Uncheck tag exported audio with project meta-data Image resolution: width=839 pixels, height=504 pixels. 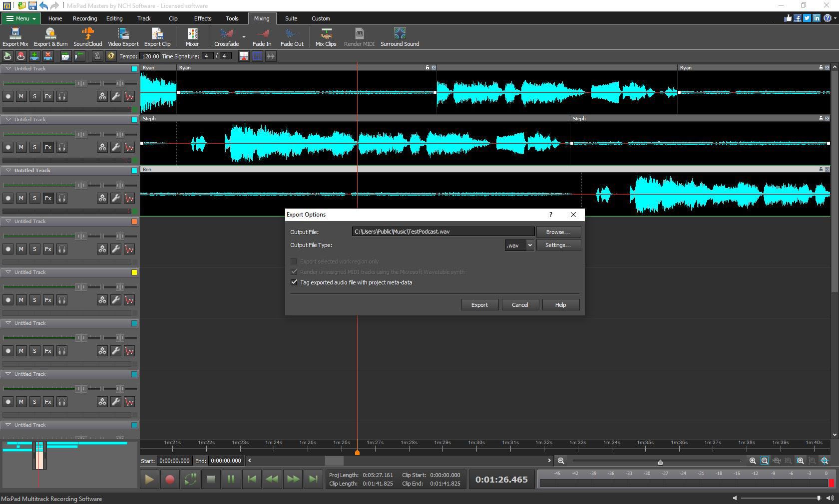tap(294, 282)
